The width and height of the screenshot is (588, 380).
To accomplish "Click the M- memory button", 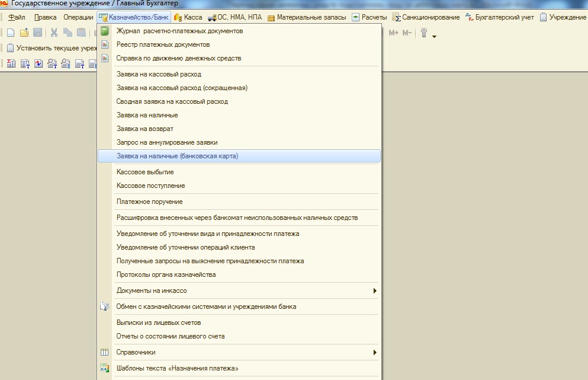I will 407,33.
